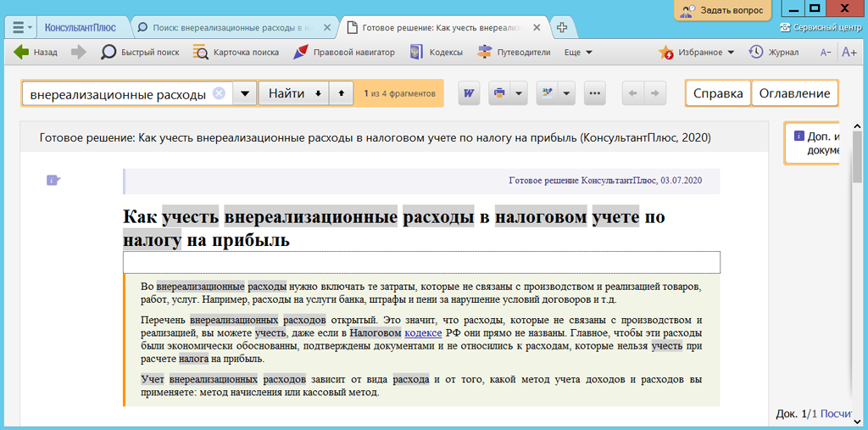
Task: Expand the Еще menu
Action: (x=578, y=53)
